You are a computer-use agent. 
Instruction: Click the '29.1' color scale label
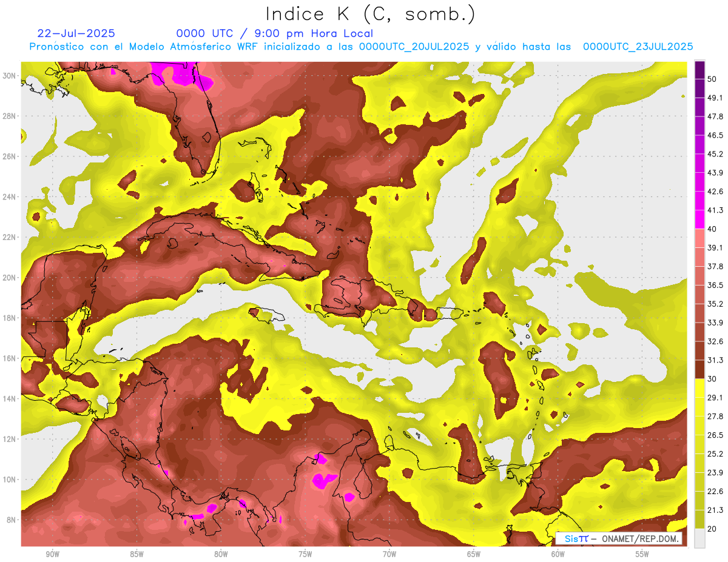pyautogui.click(x=715, y=398)
